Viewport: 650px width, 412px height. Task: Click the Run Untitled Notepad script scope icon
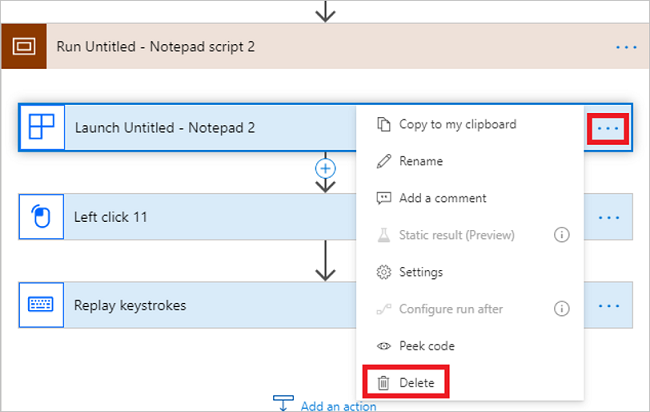24,46
